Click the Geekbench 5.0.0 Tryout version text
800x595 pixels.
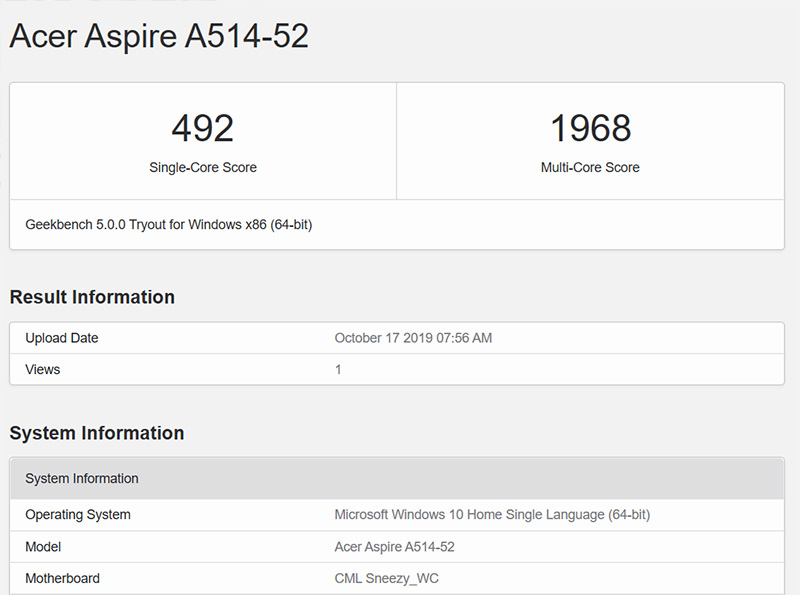(x=168, y=225)
